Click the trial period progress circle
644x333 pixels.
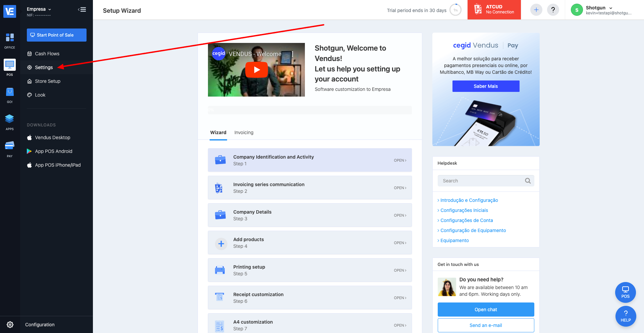click(x=455, y=10)
